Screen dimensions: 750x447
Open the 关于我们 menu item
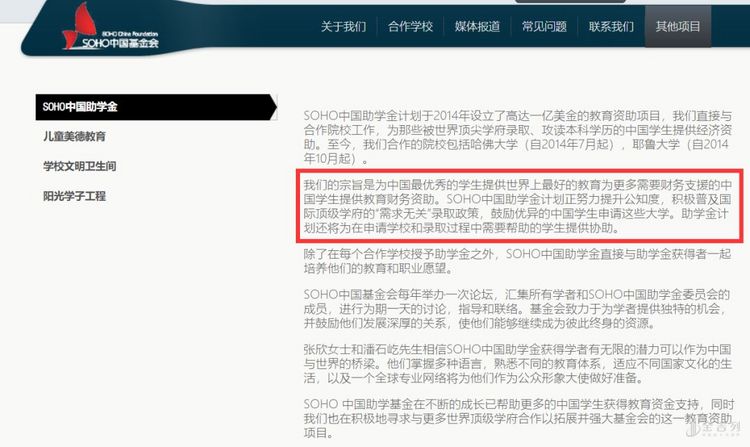[343, 26]
